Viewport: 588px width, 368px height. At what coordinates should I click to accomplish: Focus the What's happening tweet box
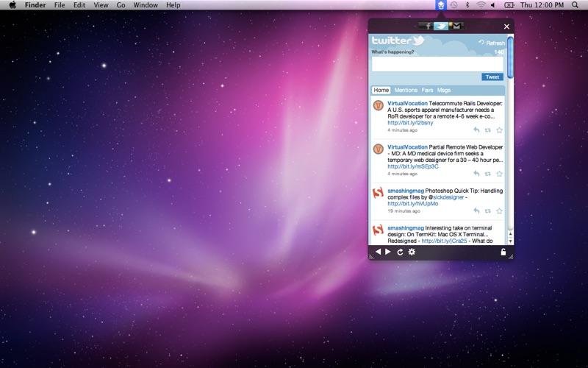click(x=437, y=64)
